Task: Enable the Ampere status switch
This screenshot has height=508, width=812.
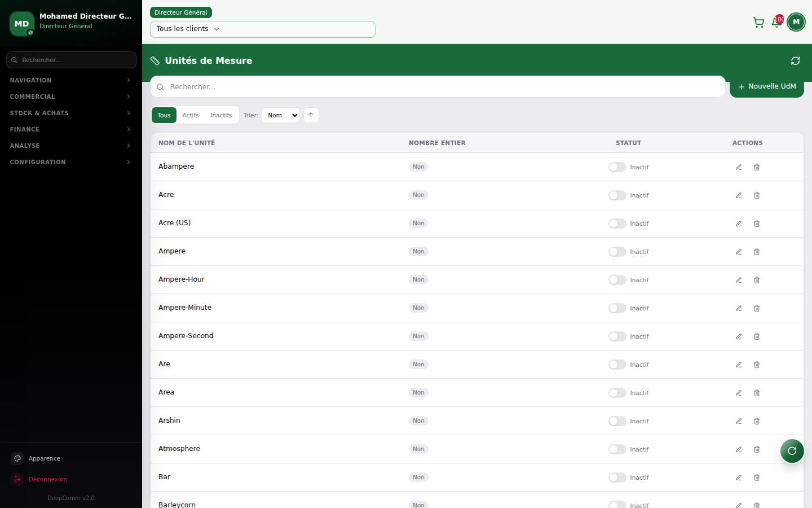Action: 617,252
